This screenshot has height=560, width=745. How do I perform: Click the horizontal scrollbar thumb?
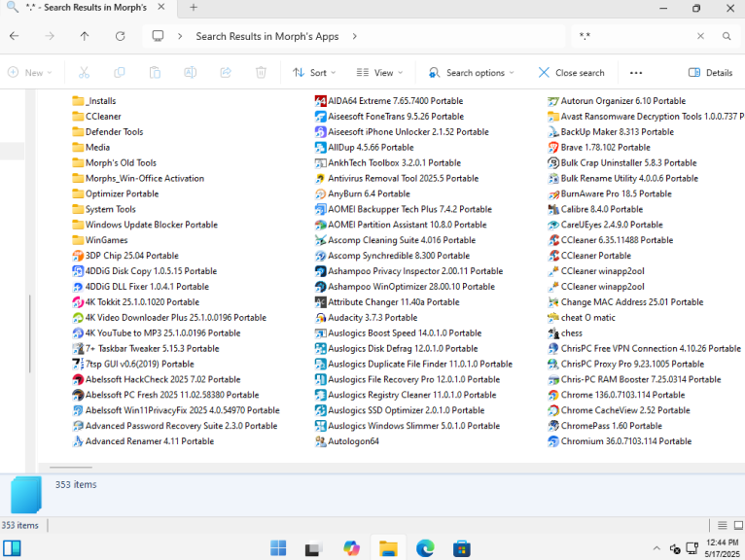[71, 468]
